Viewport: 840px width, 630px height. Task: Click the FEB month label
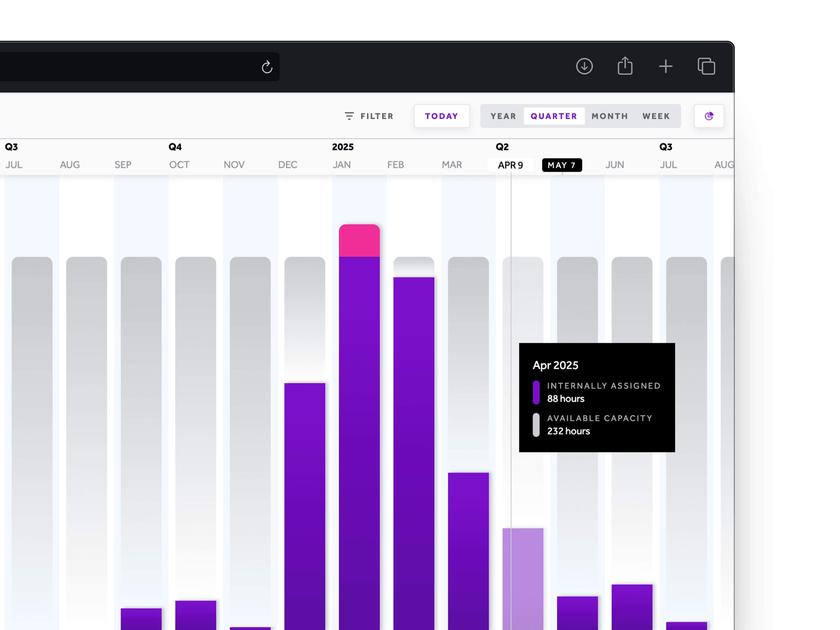point(395,165)
